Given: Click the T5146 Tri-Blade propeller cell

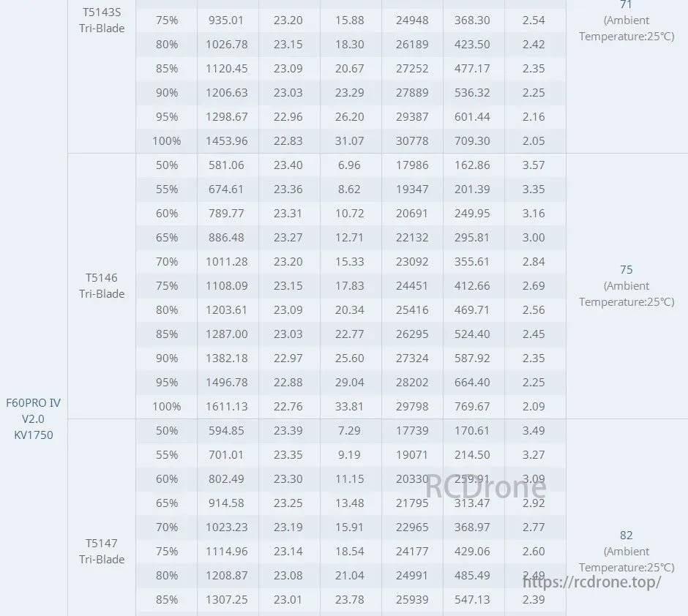Looking at the screenshot, I should tap(102, 286).
